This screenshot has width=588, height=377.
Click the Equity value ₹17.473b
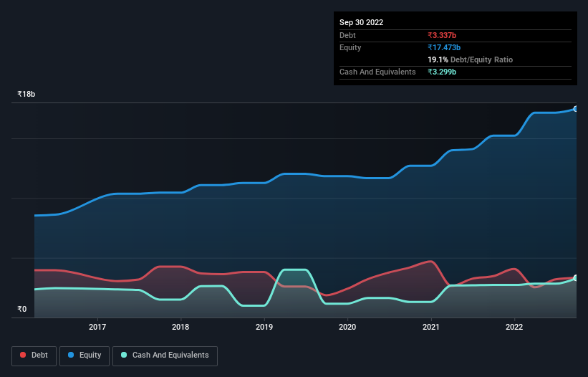[444, 47]
